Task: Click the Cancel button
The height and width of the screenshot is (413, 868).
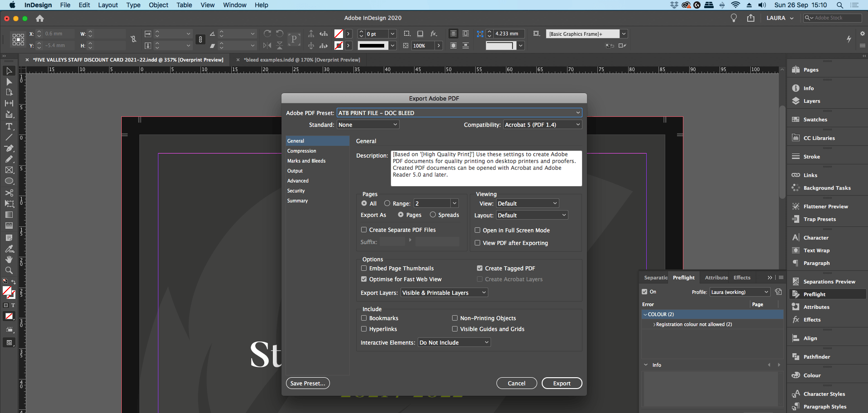Action: point(516,383)
